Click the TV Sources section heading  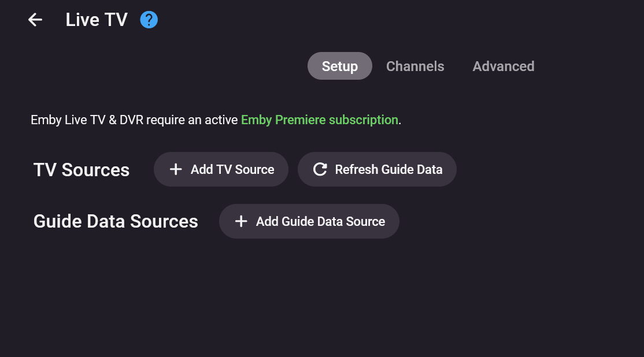[x=82, y=170]
